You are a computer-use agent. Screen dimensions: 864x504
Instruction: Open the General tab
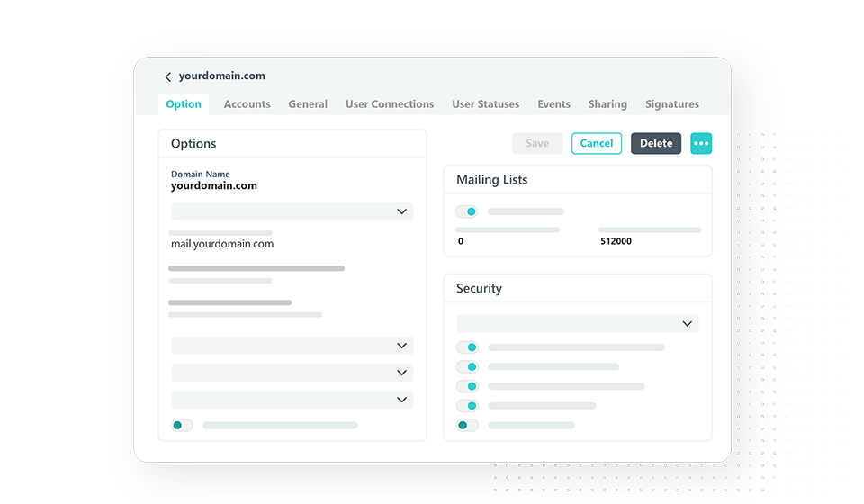coord(308,104)
